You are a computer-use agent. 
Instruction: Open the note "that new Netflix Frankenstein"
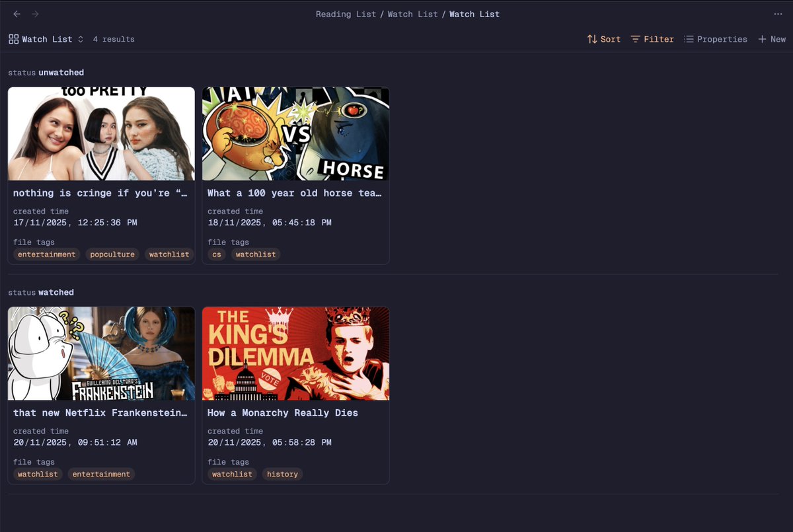point(100,413)
